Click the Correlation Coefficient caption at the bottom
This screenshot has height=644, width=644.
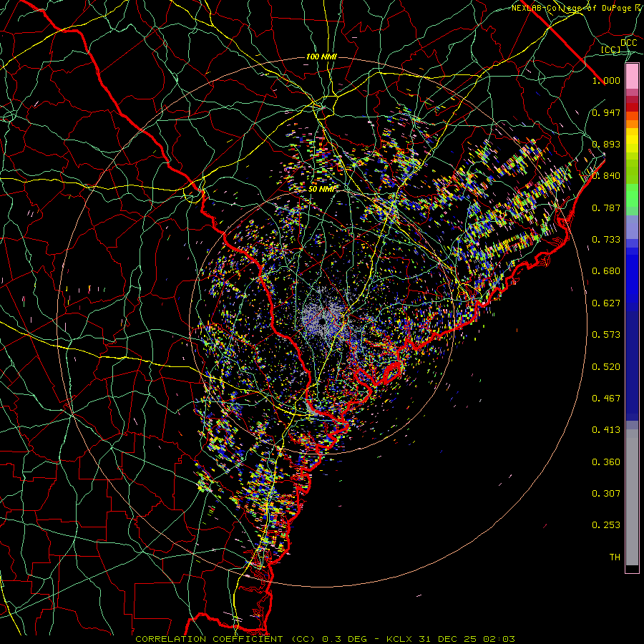(325, 639)
